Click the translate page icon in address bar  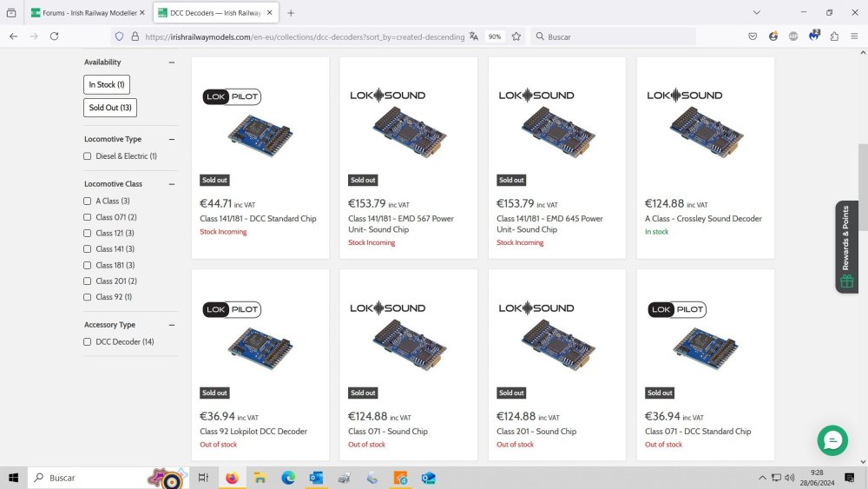pyautogui.click(x=474, y=36)
